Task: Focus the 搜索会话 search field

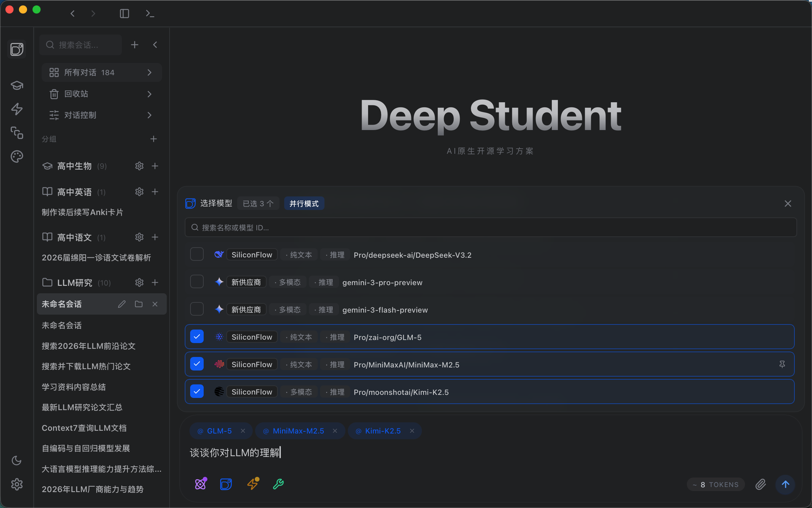Action: coord(81,45)
